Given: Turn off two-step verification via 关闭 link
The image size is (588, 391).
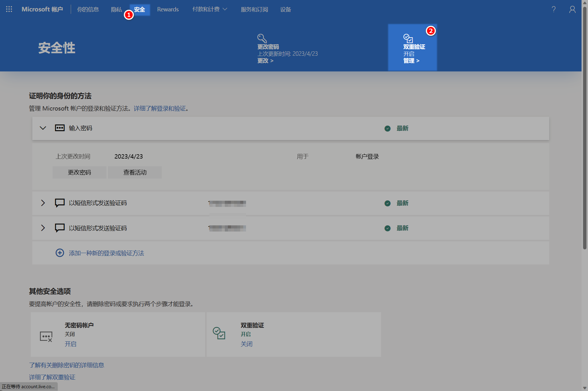Looking at the screenshot, I should tap(246, 344).
